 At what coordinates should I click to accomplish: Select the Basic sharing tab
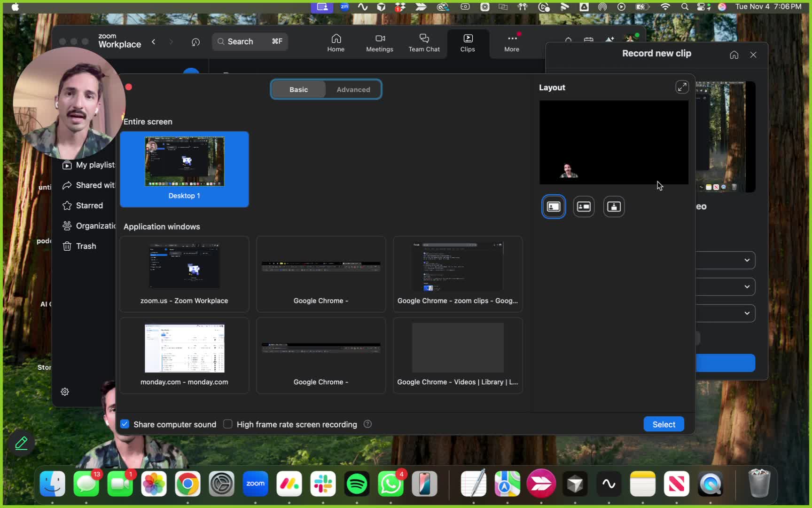(298, 89)
